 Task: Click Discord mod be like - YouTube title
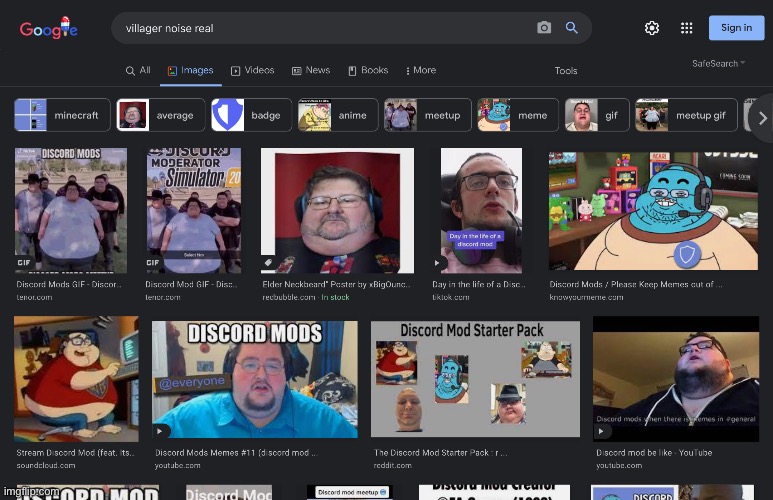point(654,453)
